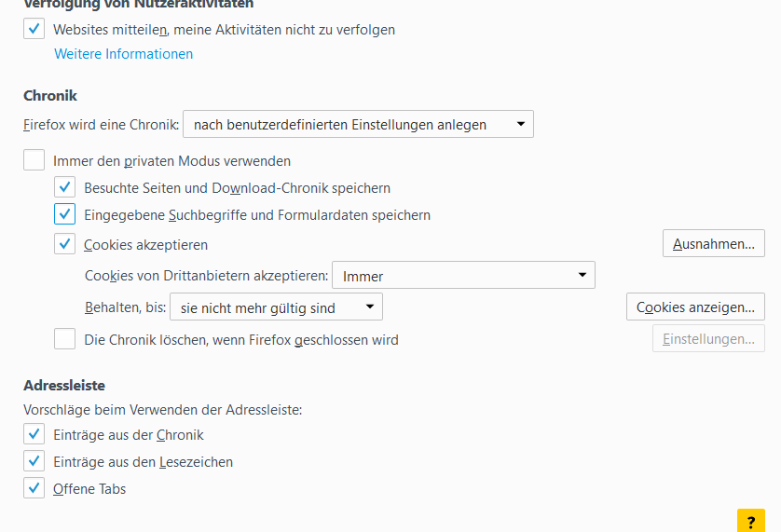Screen dimensions: 781x532
Task: Click the 'Ausnahmen...' button
Action: click(713, 244)
